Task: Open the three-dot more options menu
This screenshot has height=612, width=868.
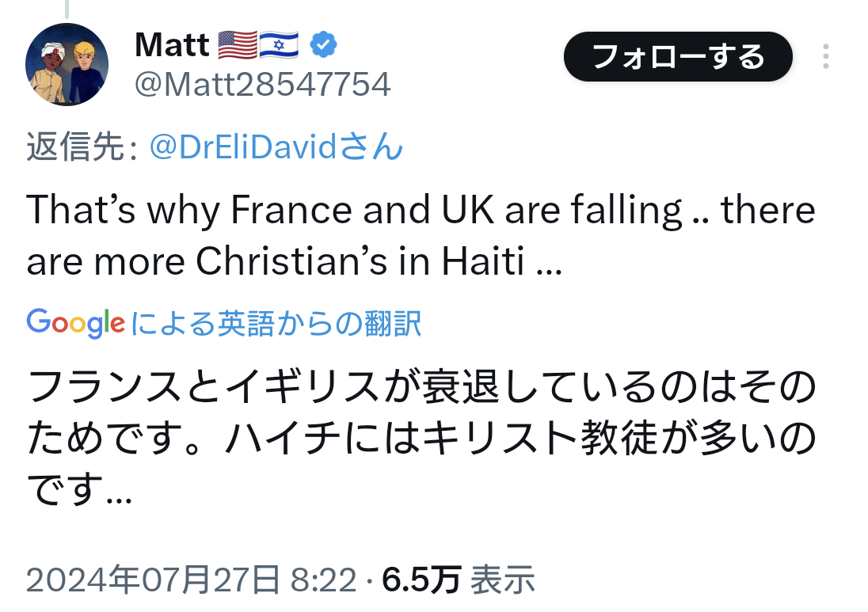Action: click(825, 57)
